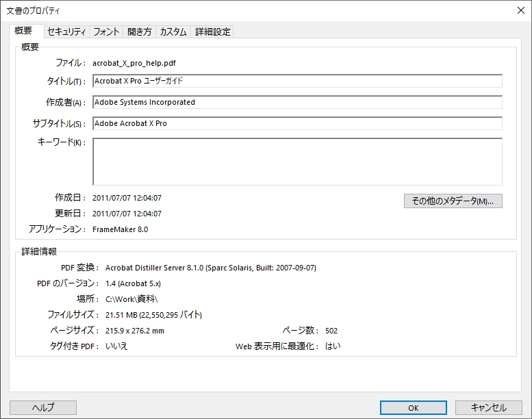Click the file size 21.51 MB value

[153, 315]
